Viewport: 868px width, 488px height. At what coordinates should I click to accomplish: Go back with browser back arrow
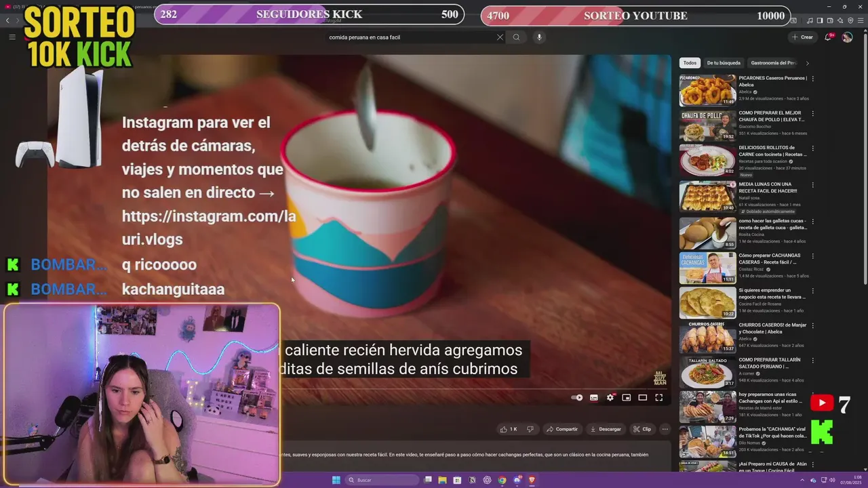pyautogui.click(x=7, y=21)
